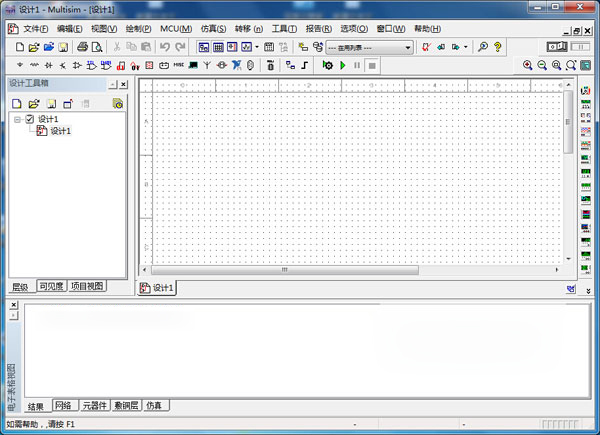Click the Print icon
The width and height of the screenshot is (600, 435).
82,47
